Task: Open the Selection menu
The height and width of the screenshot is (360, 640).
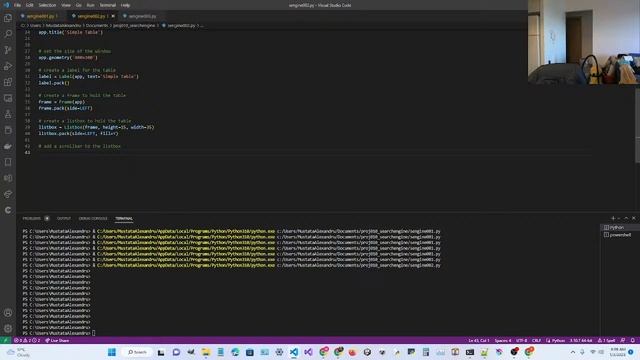Action: click(x=47, y=5)
